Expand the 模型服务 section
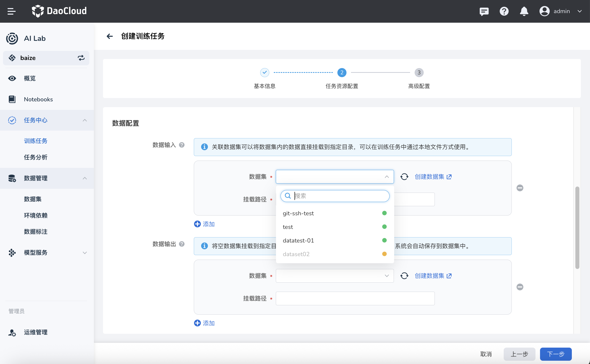590x364 pixels. 85,253
